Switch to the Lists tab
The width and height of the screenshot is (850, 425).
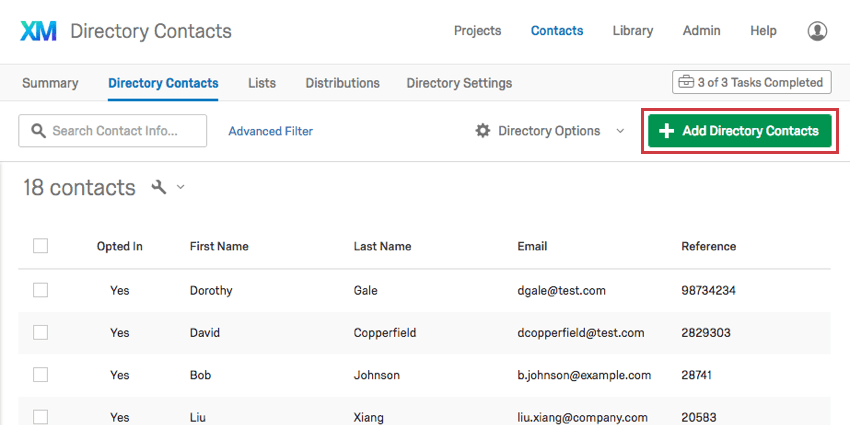(x=262, y=83)
